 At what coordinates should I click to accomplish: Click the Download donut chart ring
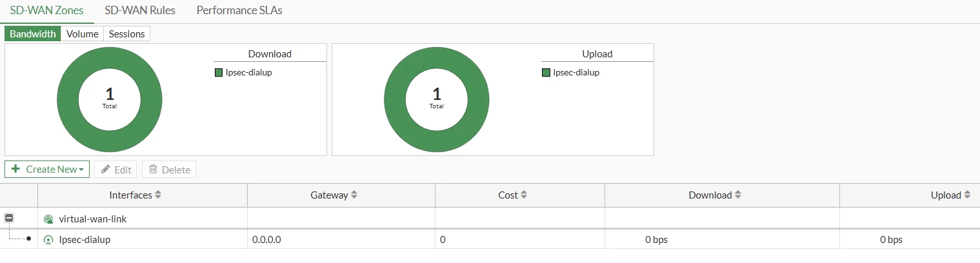point(68,100)
